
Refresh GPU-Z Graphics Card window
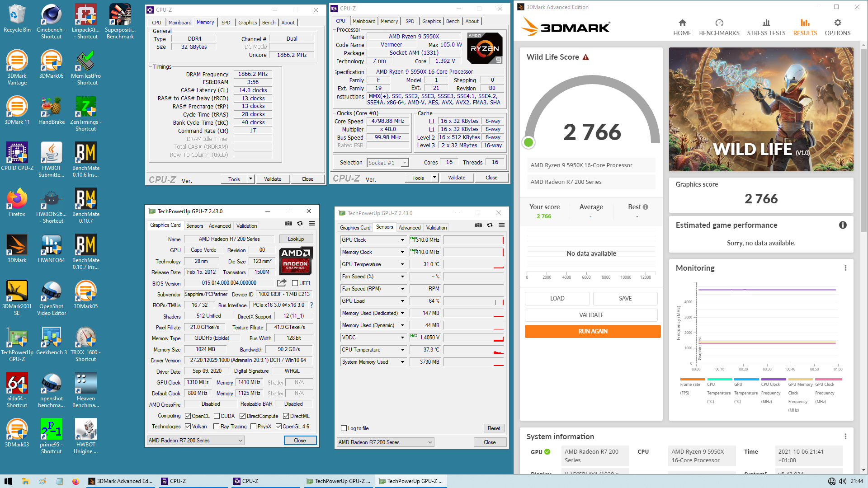pyautogui.click(x=300, y=223)
